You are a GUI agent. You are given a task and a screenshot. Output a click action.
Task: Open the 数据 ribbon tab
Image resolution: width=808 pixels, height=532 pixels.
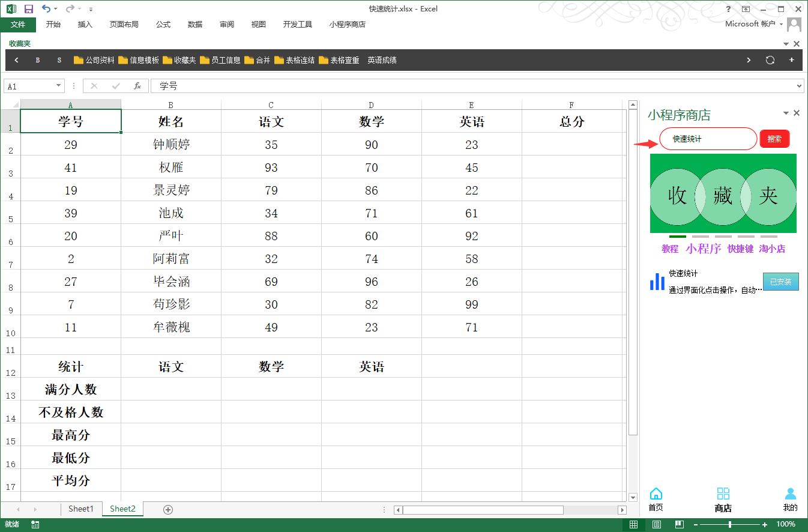pyautogui.click(x=195, y=25)
